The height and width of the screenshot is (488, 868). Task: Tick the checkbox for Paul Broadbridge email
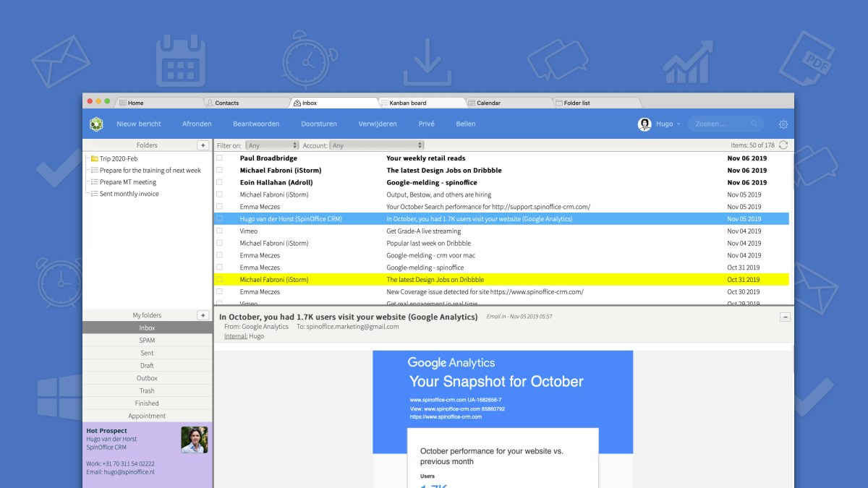coord(219,158)
